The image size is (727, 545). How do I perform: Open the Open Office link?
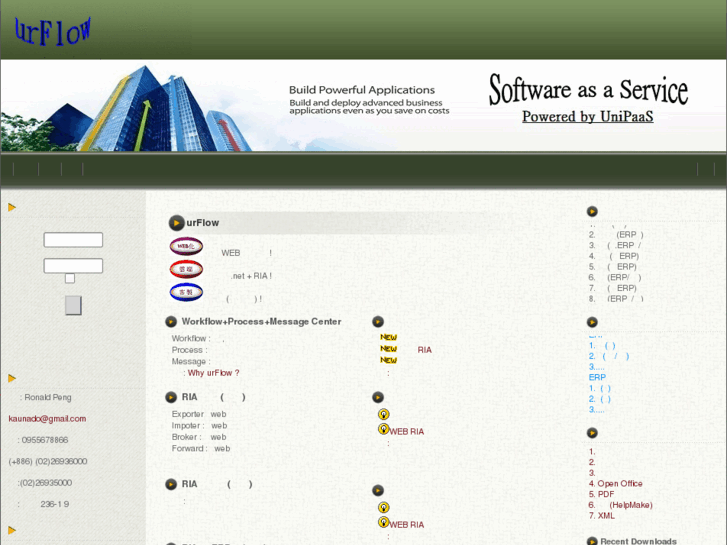click(x=620, y=484)
